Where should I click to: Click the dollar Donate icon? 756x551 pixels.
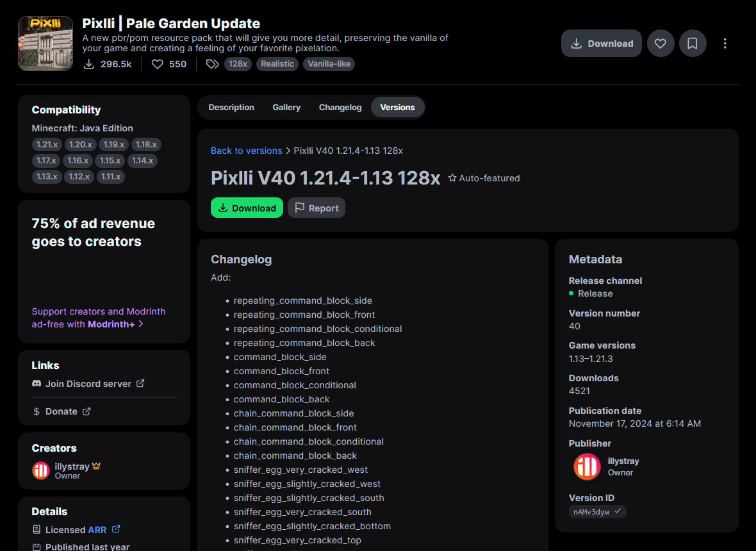tap(37, 411)
